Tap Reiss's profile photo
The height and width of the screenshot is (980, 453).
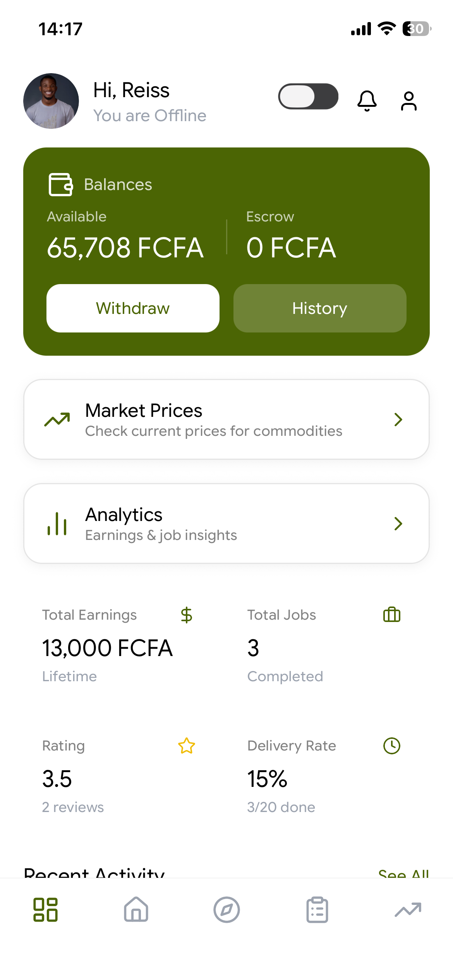tap(51, 101)
